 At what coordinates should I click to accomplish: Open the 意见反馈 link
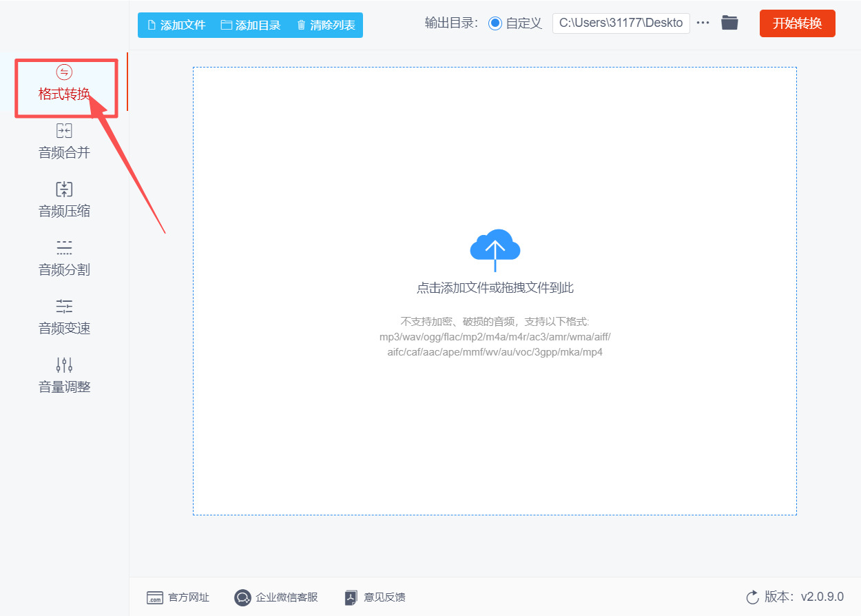[x=385, y=597]
